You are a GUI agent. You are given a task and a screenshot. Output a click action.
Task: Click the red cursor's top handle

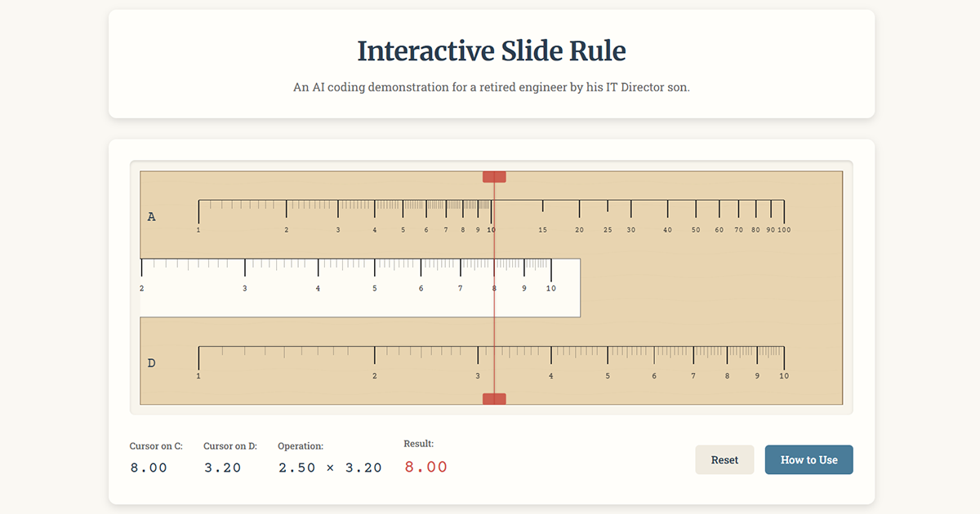coord(493,175)
